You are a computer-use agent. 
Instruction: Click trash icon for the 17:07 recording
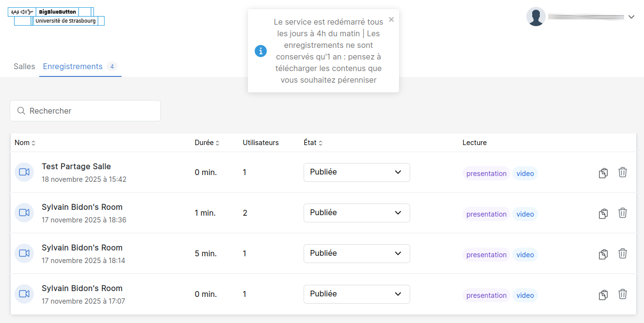click(623, 294)
